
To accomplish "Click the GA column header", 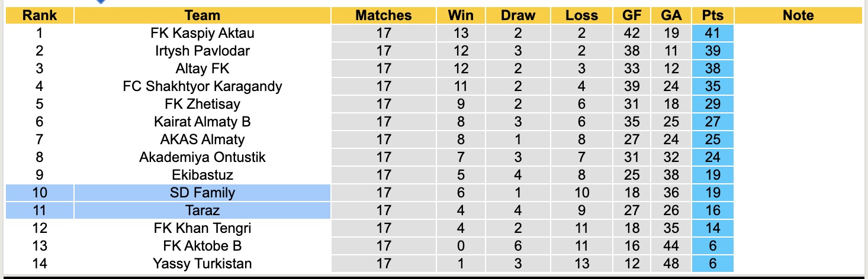I will pos(671,15).
